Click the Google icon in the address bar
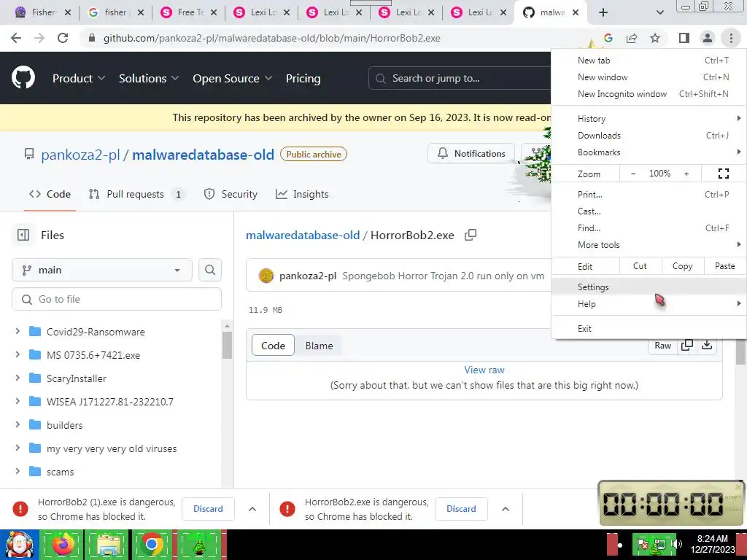747x560 pixels. [608, 38]
